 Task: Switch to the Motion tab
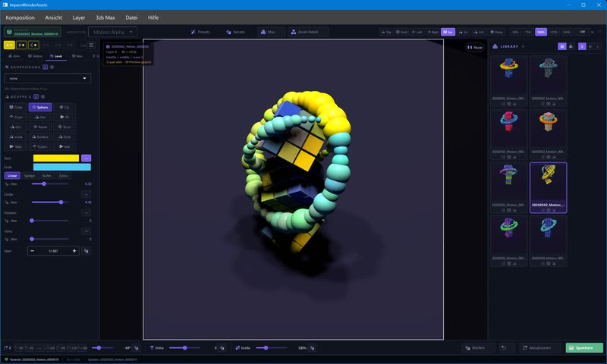tap(35, 56)
